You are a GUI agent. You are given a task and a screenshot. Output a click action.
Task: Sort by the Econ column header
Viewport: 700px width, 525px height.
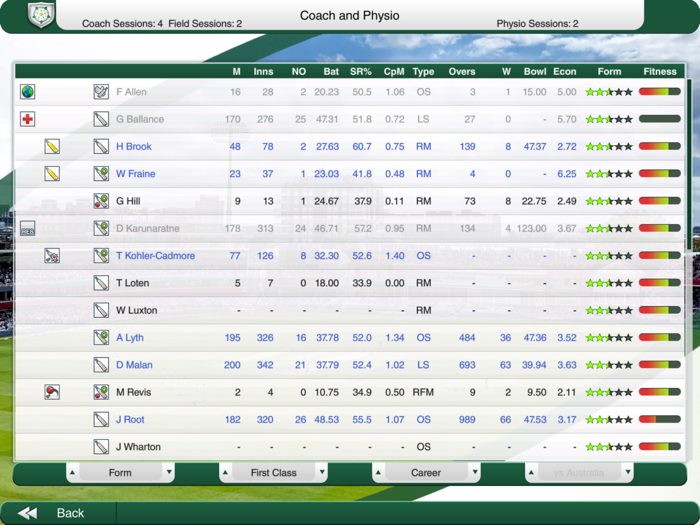point(565,71)
